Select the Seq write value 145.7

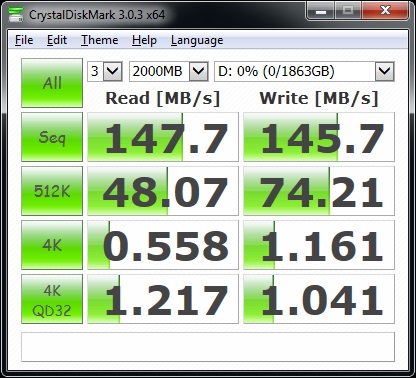click(319, 137)
